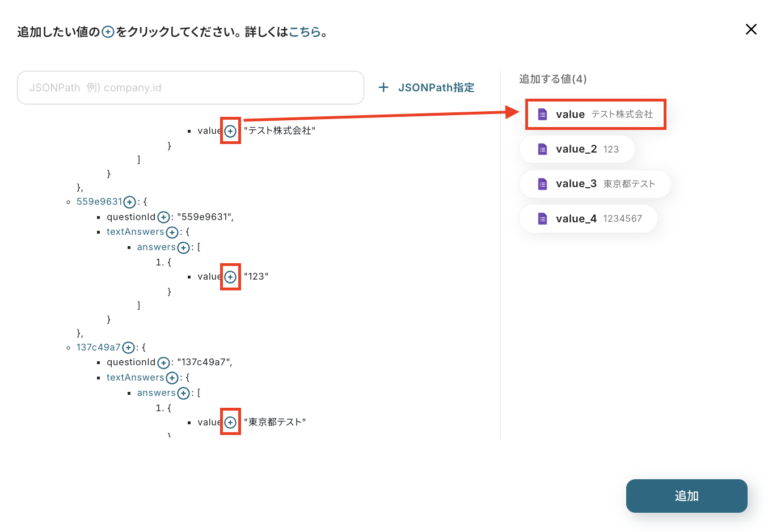This screenshot has width=768, height=532.
Task: Click plus icon next to key 137c49a7
Action: point(129,348)
